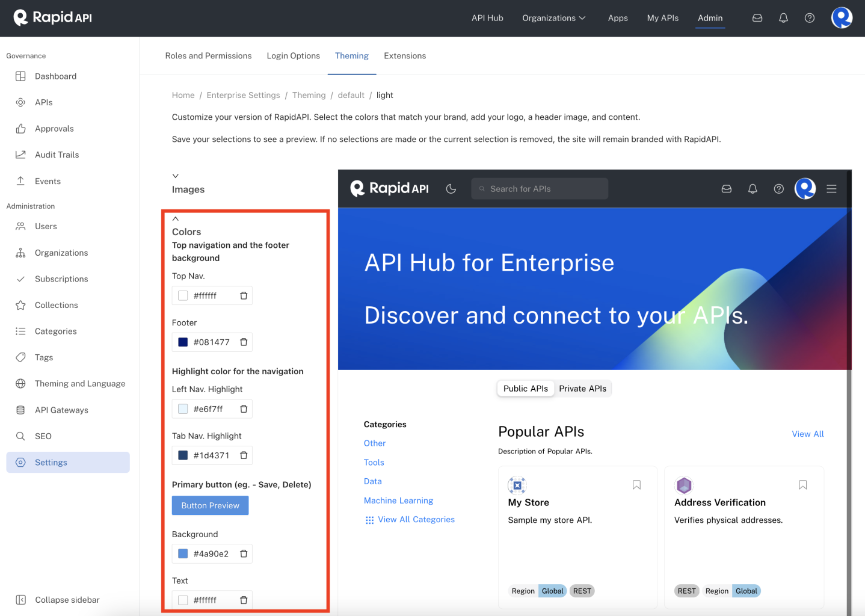Viewport: 865px width, 616px height.
Task: Delete the Tab Nav. Highlight color
Action: pos(244,455)
